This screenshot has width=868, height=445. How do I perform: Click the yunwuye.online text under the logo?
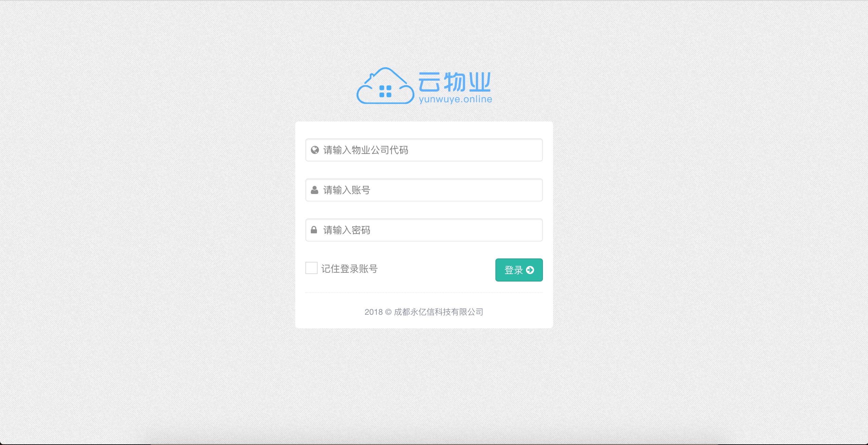(455, 99)
